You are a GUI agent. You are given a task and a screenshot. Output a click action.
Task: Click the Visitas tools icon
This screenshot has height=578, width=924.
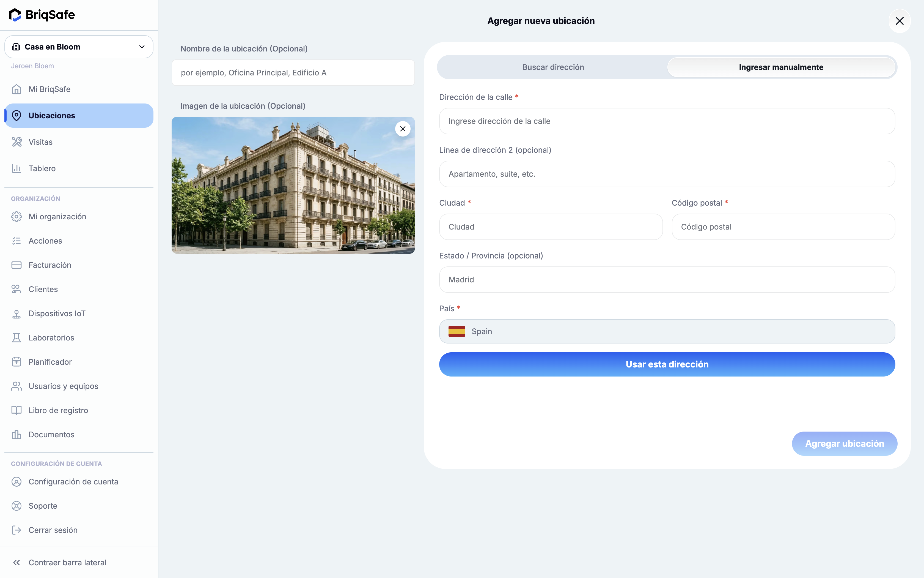click(x=16, y=142)
